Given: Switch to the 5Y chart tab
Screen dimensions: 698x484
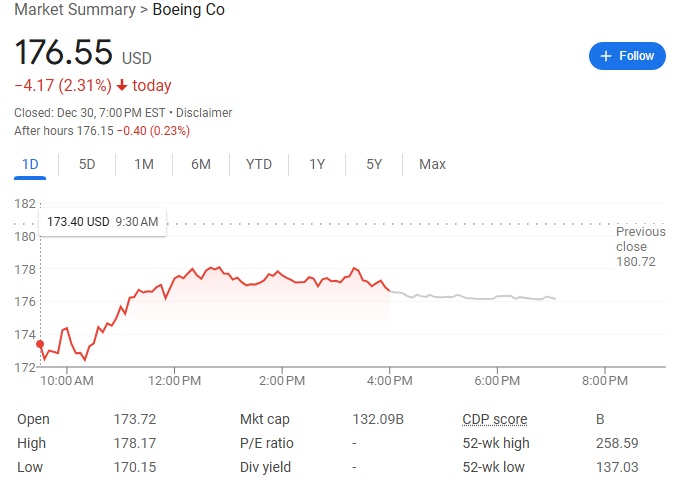Looking at the screenshot, I should click(x=374, y=164).
